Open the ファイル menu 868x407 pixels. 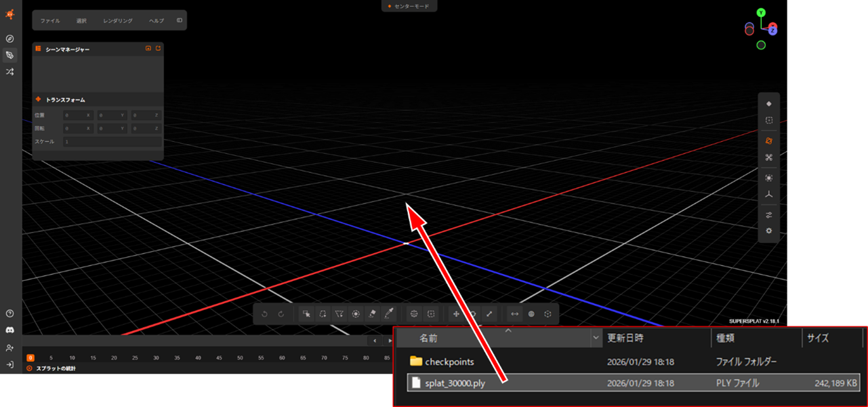50,20
